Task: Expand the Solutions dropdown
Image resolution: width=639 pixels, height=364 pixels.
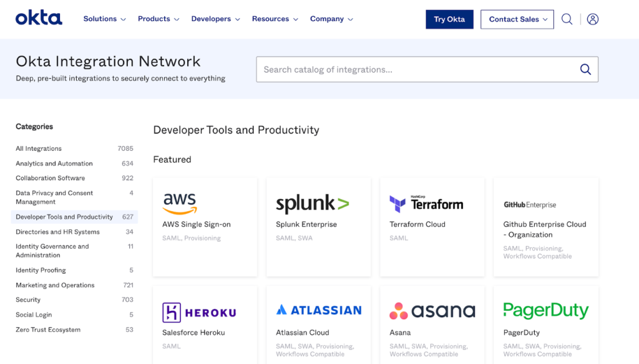Action: 104,19
